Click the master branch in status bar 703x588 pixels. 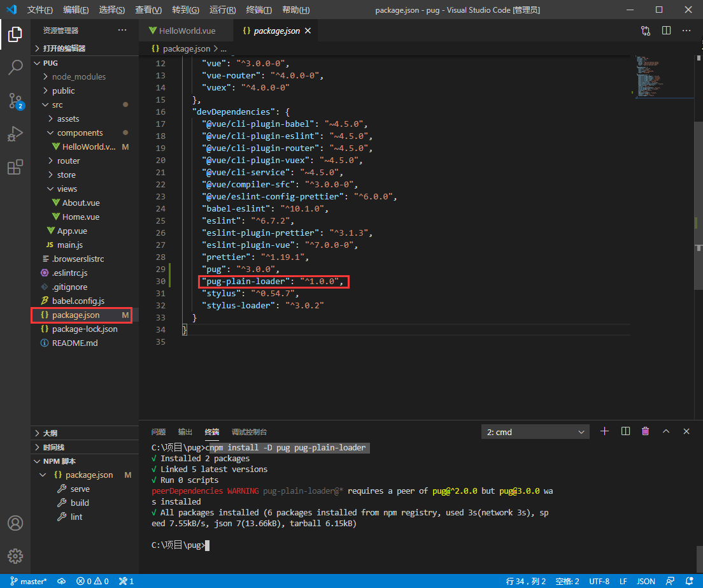tap(29, 581)
